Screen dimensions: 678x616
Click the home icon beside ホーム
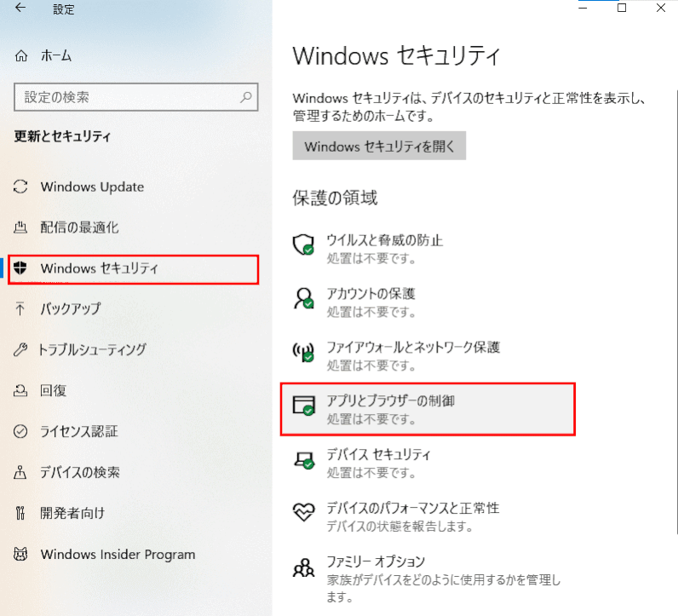20,55
